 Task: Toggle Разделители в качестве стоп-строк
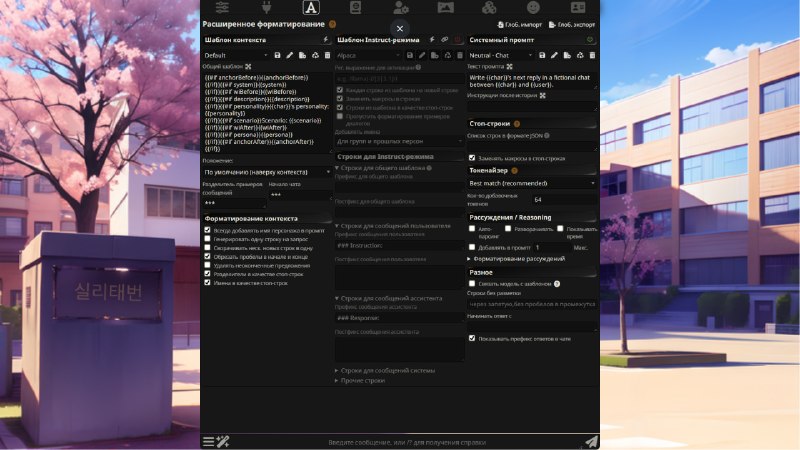click(x=207, y=273)
